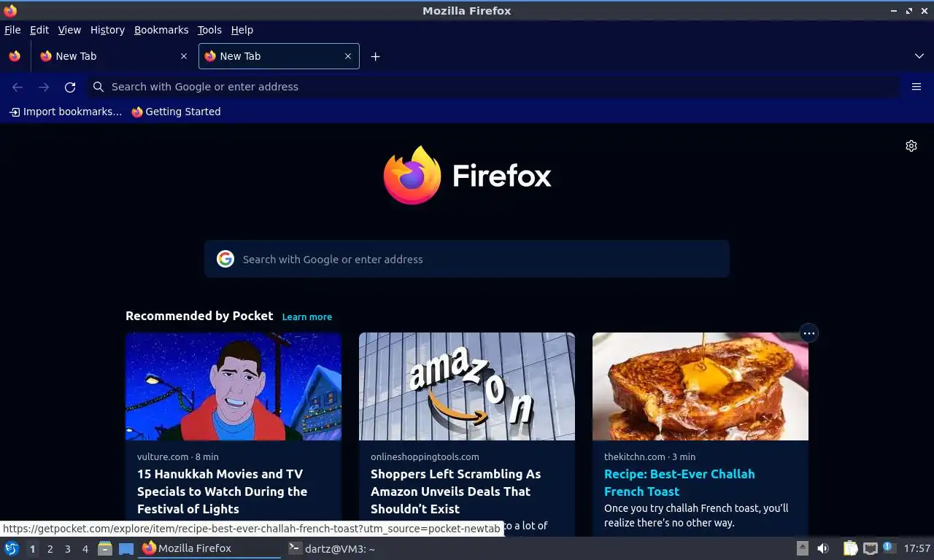Viewport: 934px width, 560px height.
Task: Close the first New Tab
Action: click(183, 56)
